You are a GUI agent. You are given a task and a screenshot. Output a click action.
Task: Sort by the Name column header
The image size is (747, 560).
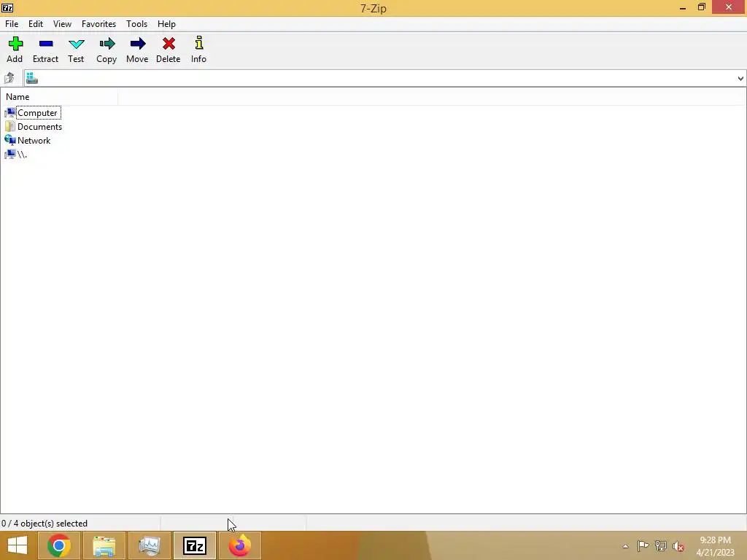point(59,97)
